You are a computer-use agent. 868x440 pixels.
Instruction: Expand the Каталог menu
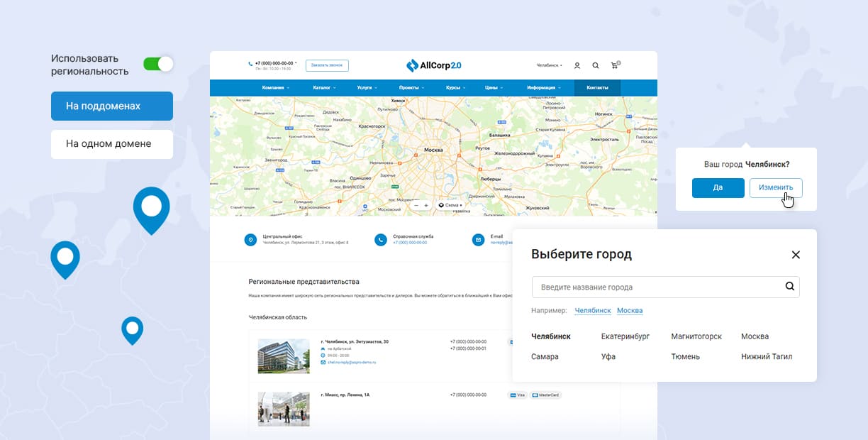tap(323, 88)
